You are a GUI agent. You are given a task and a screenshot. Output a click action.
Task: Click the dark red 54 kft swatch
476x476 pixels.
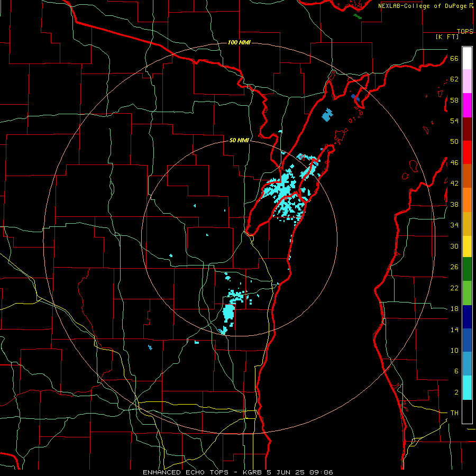[x=467, y=129]
